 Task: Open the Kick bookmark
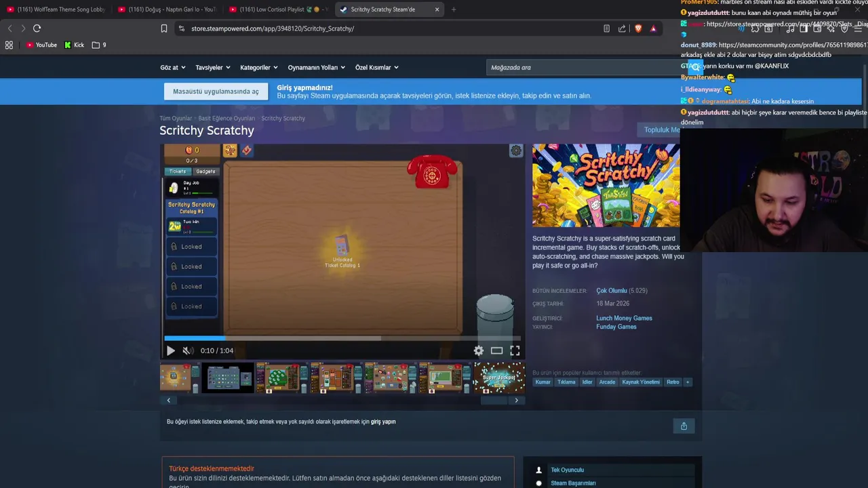click(74, 45)
